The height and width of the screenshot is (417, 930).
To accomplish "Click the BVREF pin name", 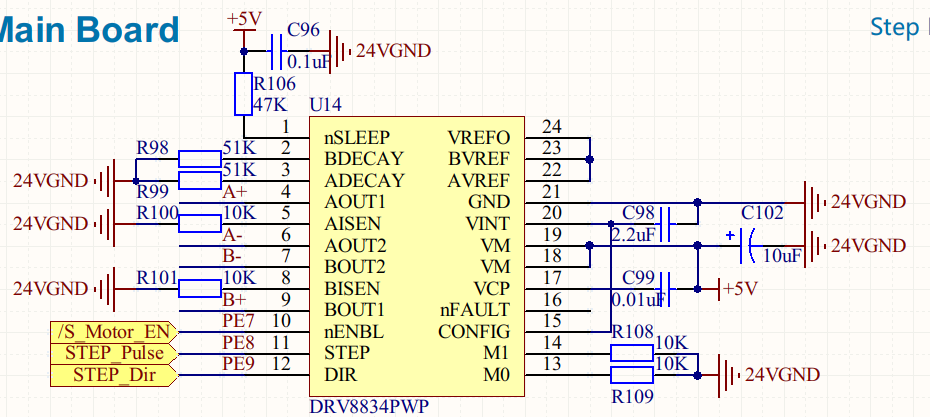I will 479,159.
